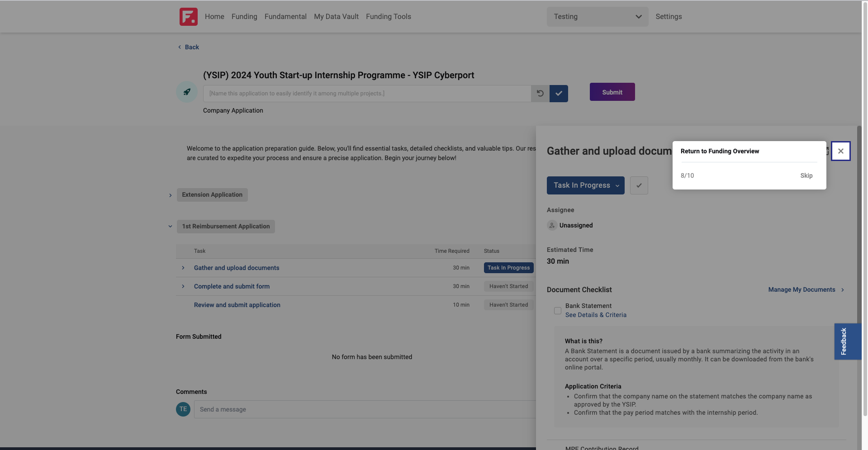The image size is (868, 450).
Task: Click the TE user avatar
Action: [x=183, y=409]
